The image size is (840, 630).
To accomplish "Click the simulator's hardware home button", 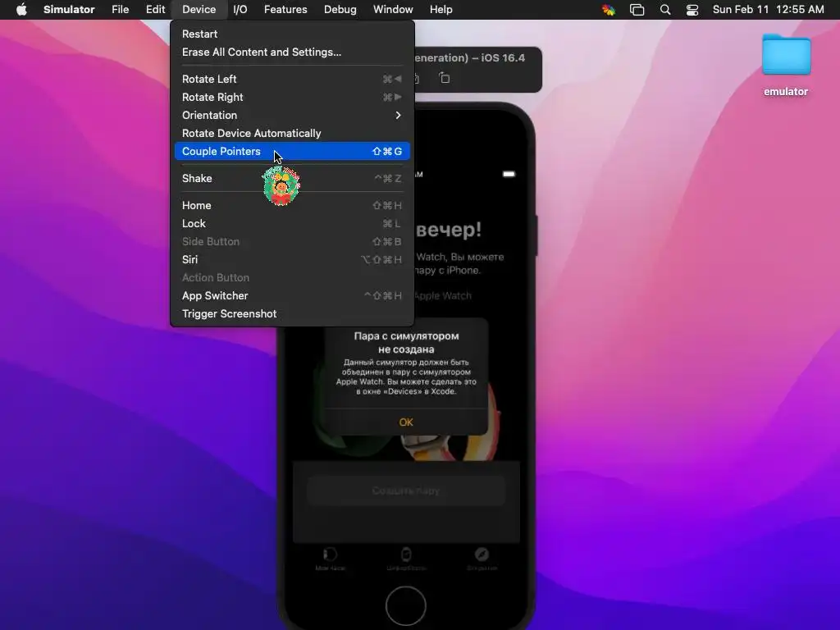I will pyautogui.click(x=405, y=606).
